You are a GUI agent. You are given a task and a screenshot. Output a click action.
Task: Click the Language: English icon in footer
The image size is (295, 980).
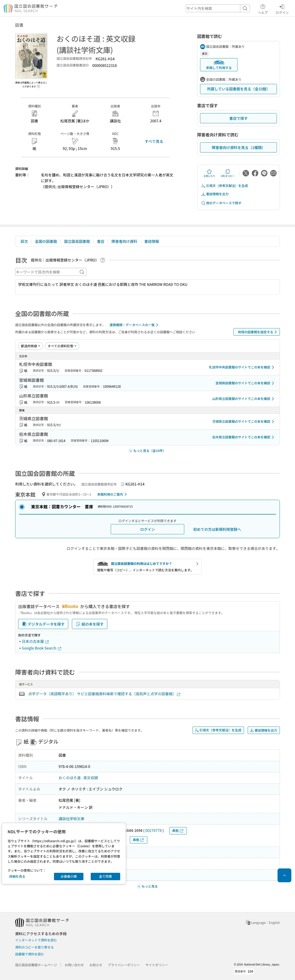coord(248,923)
